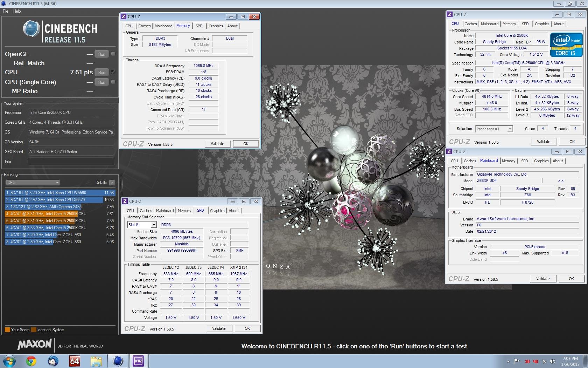Switch to the Cinebench taskbar button
This screenshot has height=368, width=588.
118,361
